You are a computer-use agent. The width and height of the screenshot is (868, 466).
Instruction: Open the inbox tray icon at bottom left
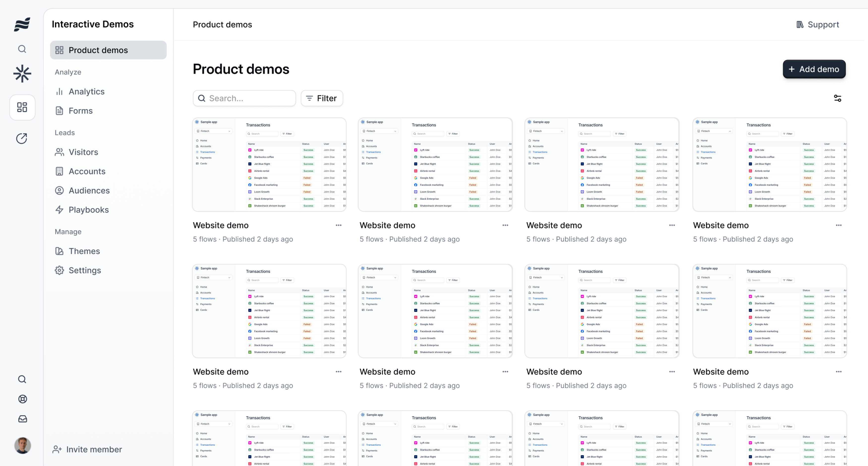point(23,419)
